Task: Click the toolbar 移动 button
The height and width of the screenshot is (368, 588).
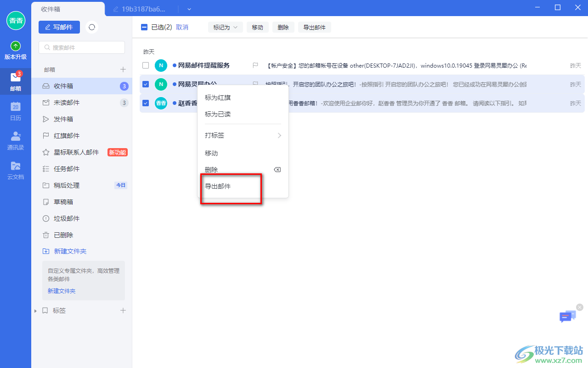Action: pyautogui.click(x=258, y=27)
